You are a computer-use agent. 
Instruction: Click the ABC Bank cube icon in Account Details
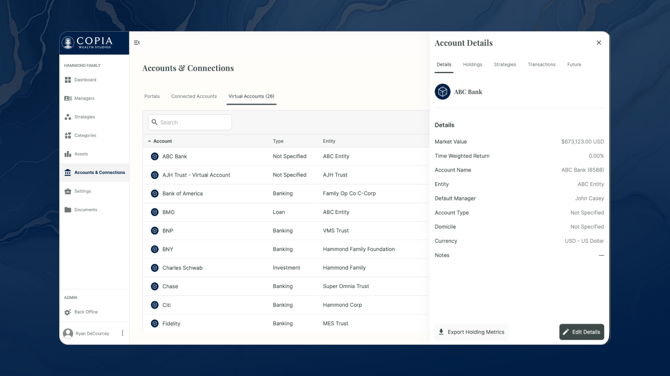[x=443, y=91]
